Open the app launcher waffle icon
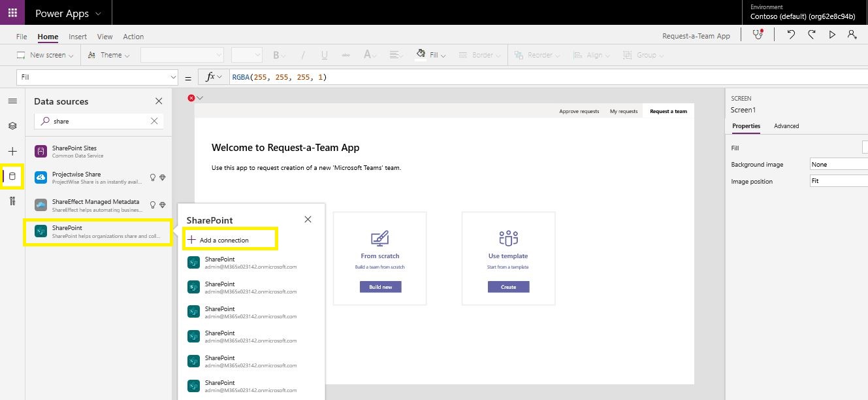 click(12, 12)
